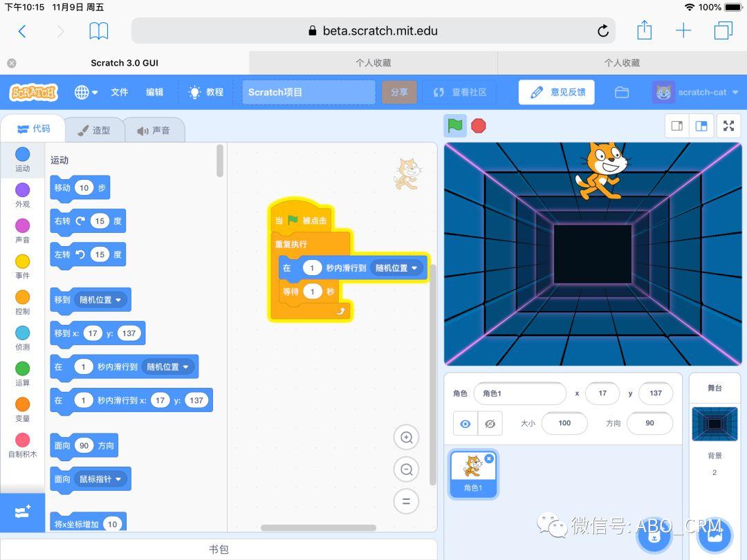Switch to the 造型 costumes tab
Viewport: 747px width, 560px height.
94,130
